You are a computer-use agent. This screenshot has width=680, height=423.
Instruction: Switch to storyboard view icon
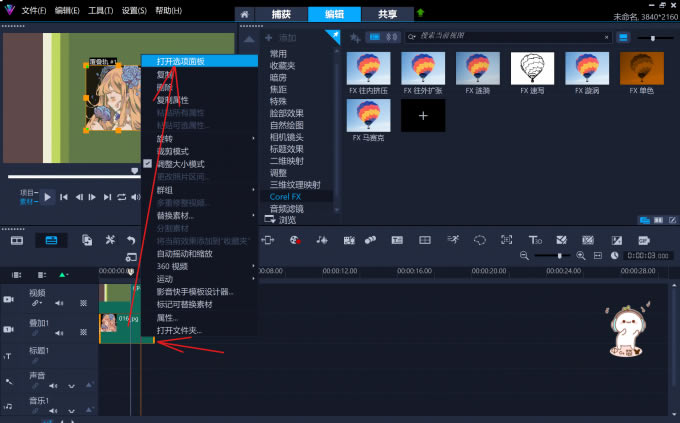pyautogui.click(x=17, y=241)
